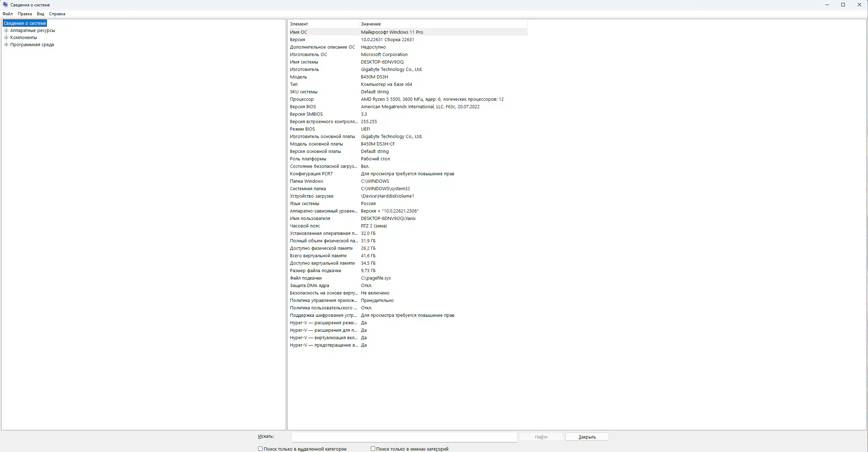Image resolution: width=868 pixels, height=452 pixels.
Task: Open the Файл menu
Action: tap(7, 14)
